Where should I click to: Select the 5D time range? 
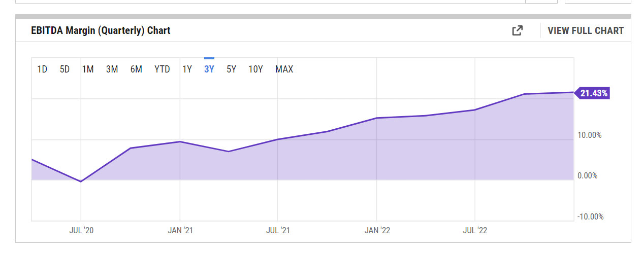coord(65,69)
